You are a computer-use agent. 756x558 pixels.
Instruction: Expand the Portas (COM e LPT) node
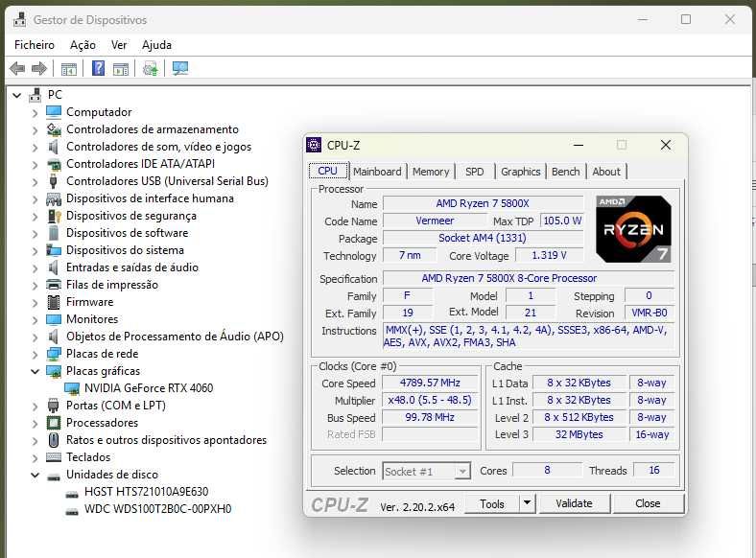point(35,407)
